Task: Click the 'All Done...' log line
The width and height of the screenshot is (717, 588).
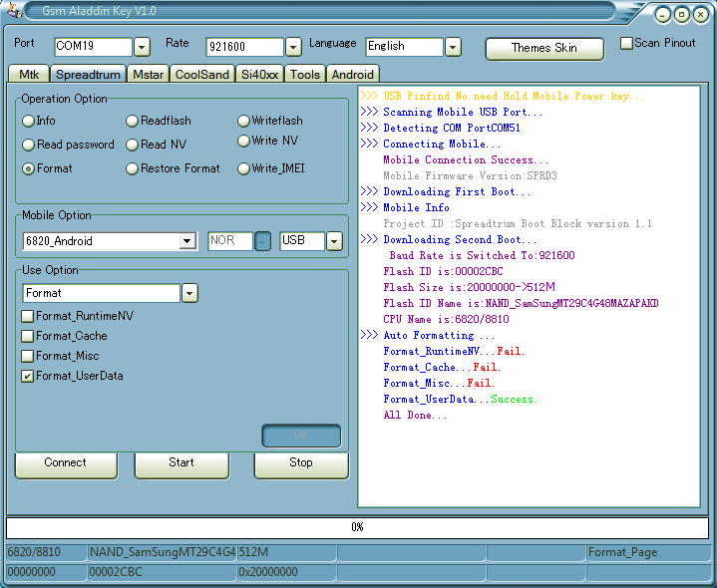Action: pyautogui.click(x=415, y=416)
